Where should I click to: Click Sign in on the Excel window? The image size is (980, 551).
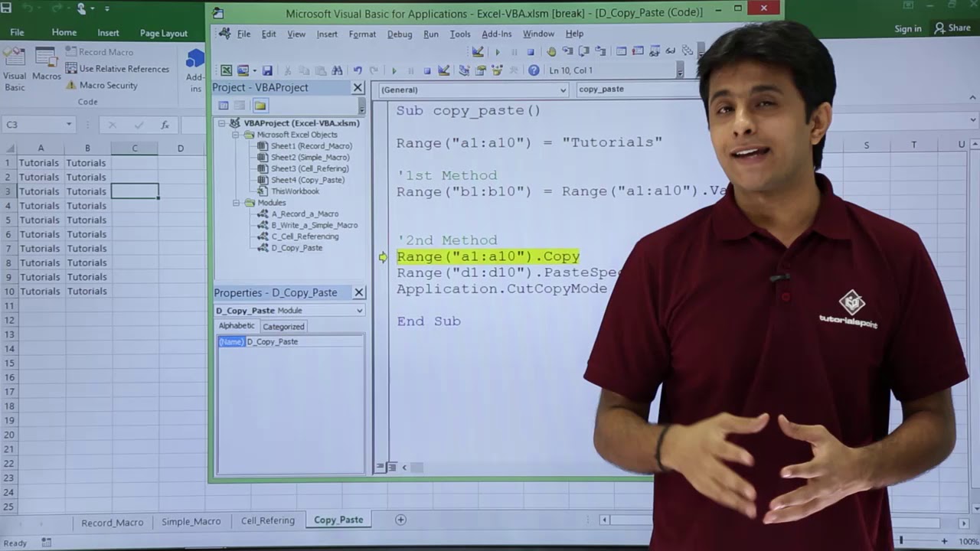click(x=908, y=28)
